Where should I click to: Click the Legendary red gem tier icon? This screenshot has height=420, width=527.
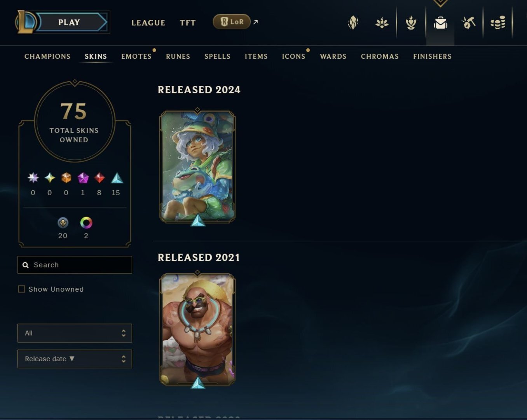99,178
